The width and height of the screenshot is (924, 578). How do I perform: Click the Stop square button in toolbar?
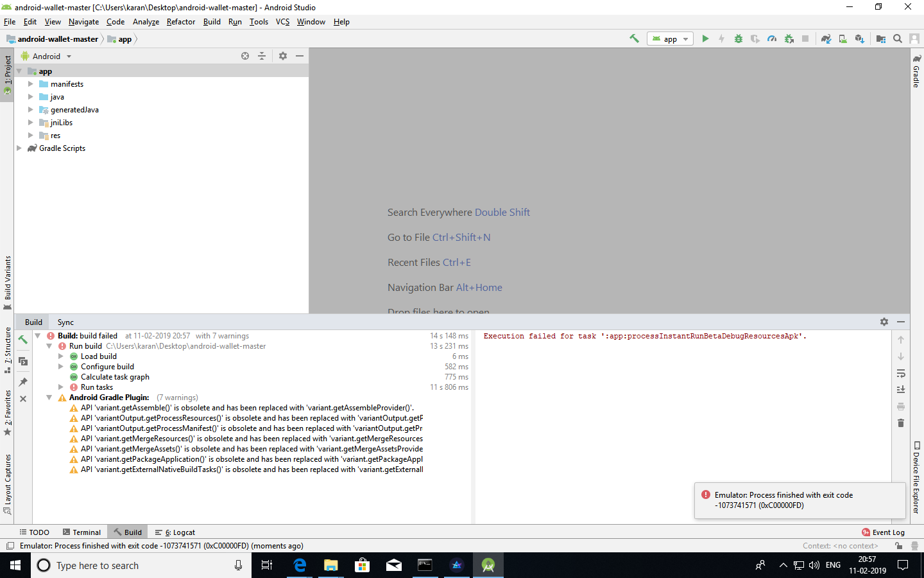[x=805, y=39]
